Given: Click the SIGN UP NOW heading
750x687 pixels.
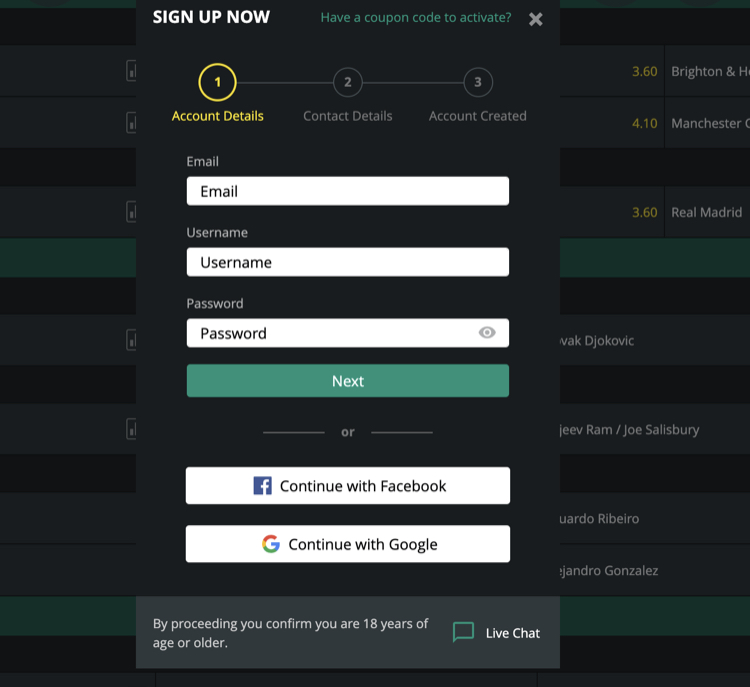Looking at the screenshot, I should point(211,17).
